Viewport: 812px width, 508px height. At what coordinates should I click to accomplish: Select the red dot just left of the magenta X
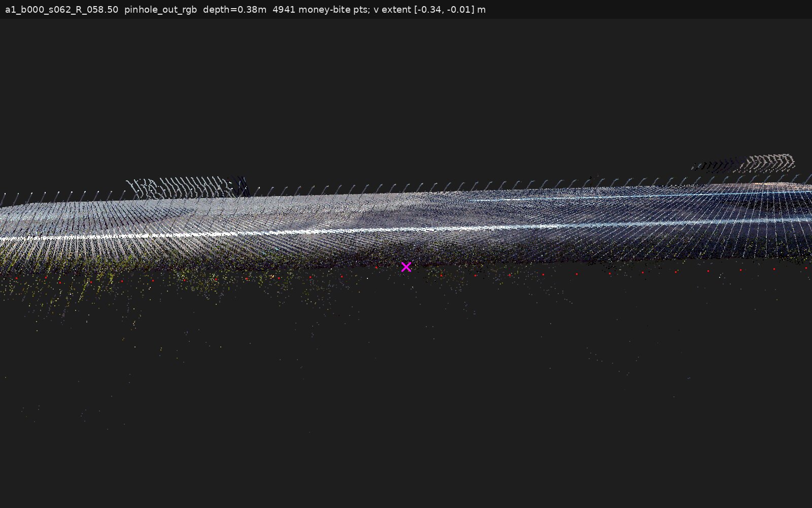(376, 267)
